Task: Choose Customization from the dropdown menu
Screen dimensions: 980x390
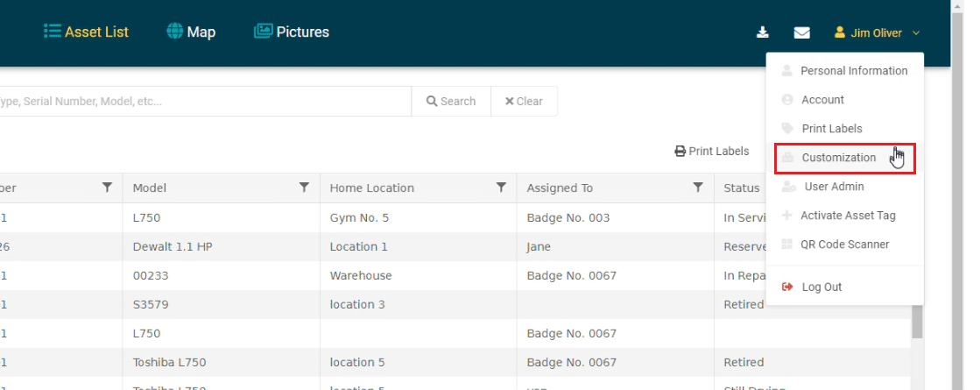Action: (838, 158)
